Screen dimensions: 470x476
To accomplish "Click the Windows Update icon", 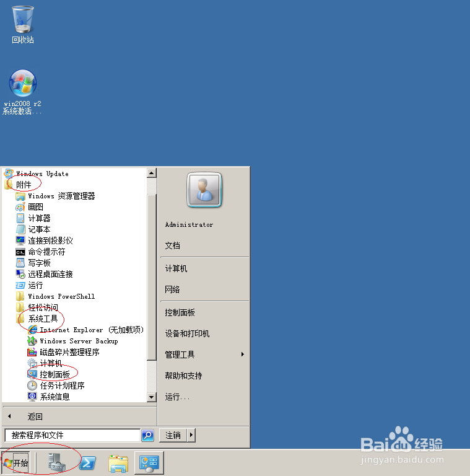I will tap(9, 174).
